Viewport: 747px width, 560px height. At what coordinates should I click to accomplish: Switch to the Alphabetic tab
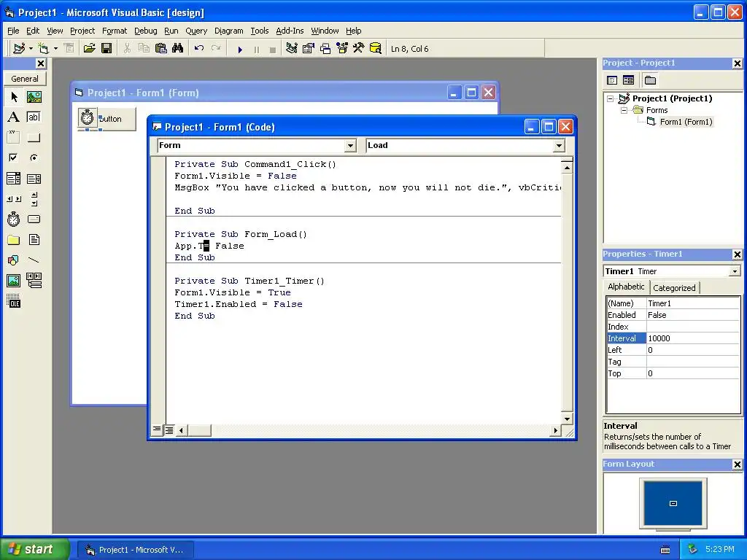tap(626, 287)
